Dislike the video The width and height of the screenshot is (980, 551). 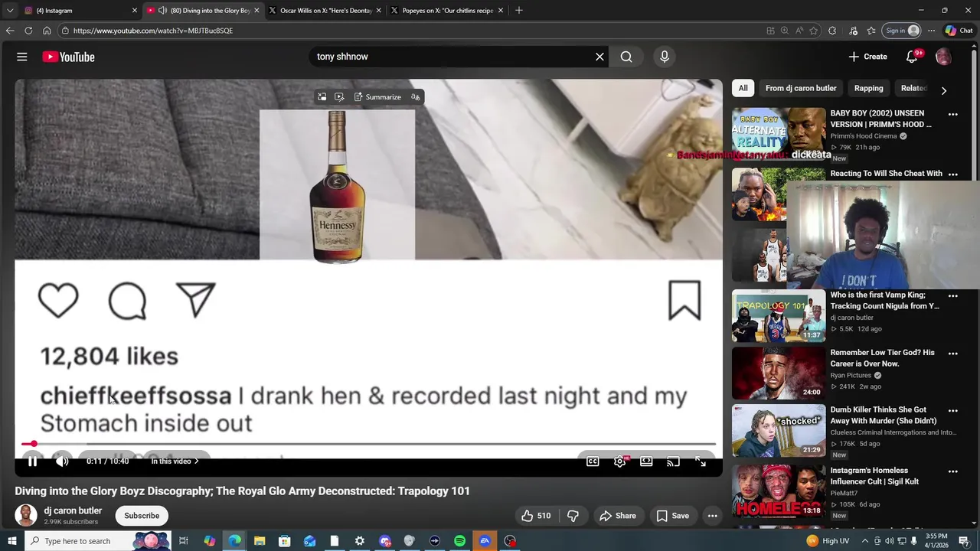coord(573,516)
